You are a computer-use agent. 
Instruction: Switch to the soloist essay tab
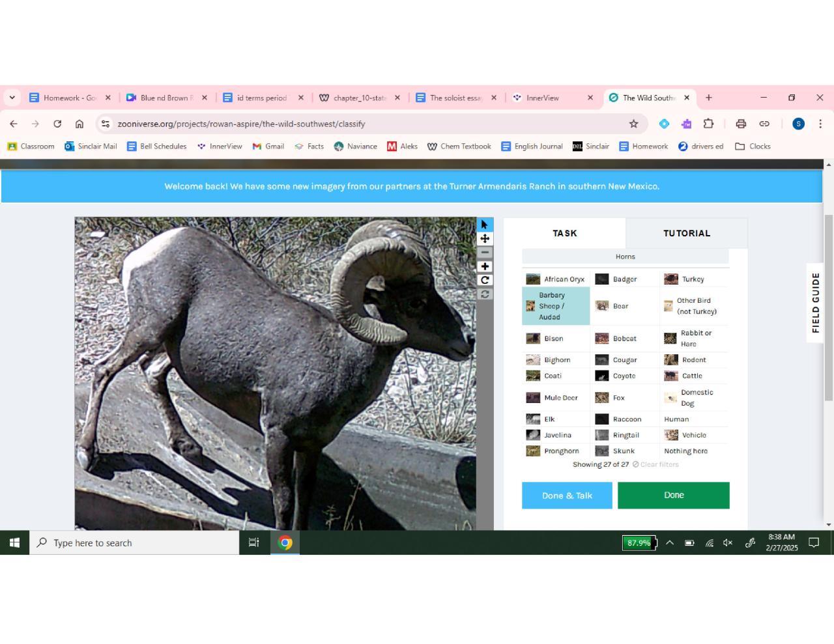click(456, 98)
